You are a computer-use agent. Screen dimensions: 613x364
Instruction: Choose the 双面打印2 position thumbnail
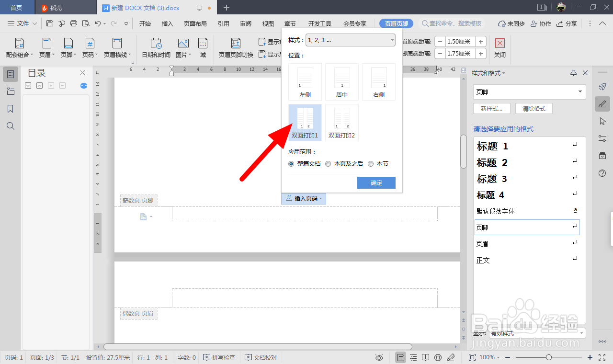(342, 123)
